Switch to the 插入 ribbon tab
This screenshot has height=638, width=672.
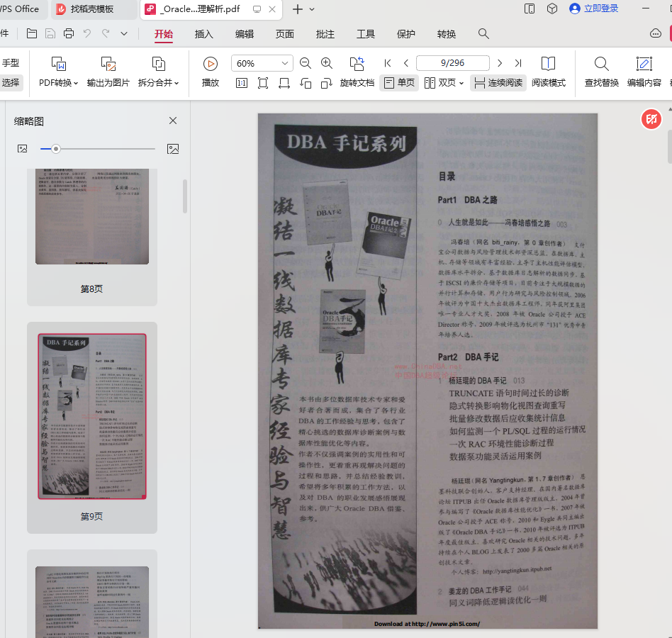[x=204, y=34]
